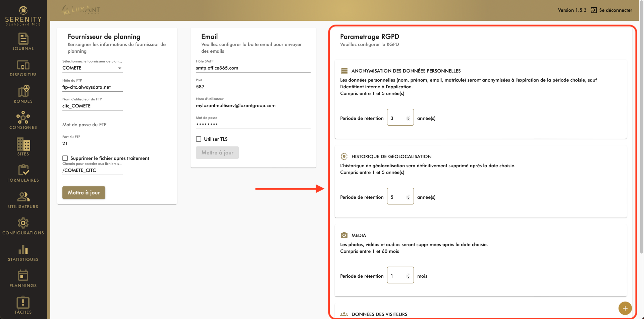
Task: Open Formulaires clipboard icon
Action: pos(23,170)
